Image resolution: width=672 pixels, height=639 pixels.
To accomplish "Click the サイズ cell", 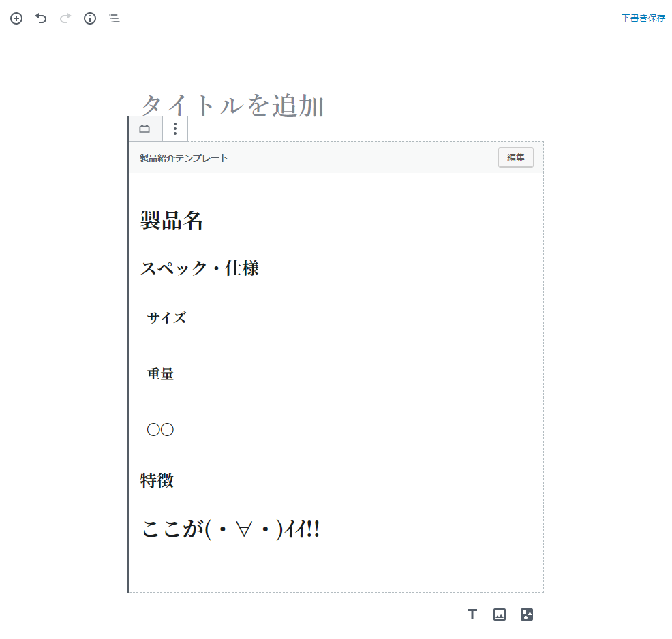I will pos(167,317).
